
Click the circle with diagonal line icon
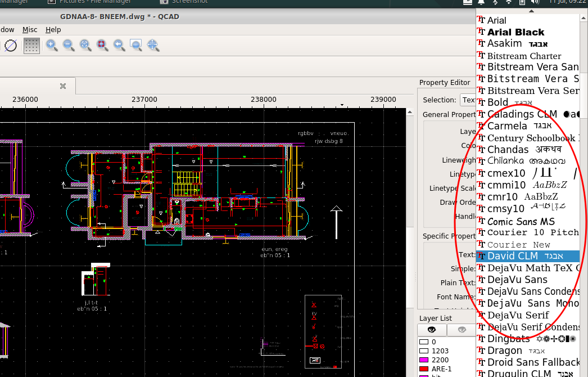(11, 46)
